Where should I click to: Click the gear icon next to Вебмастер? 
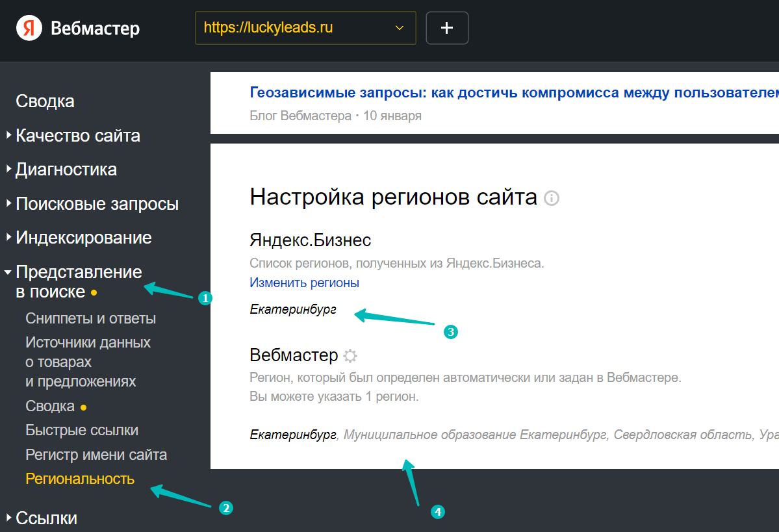coord(350,356)
